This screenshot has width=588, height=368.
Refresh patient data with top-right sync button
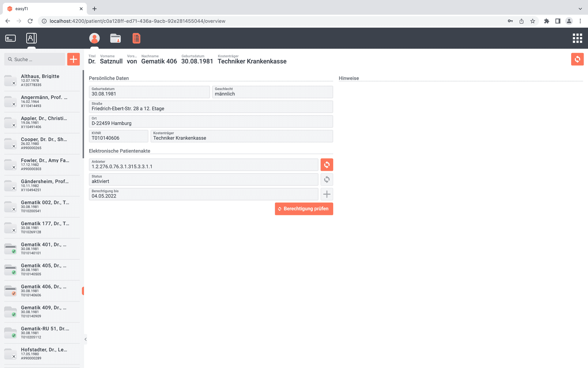[577, 59]
